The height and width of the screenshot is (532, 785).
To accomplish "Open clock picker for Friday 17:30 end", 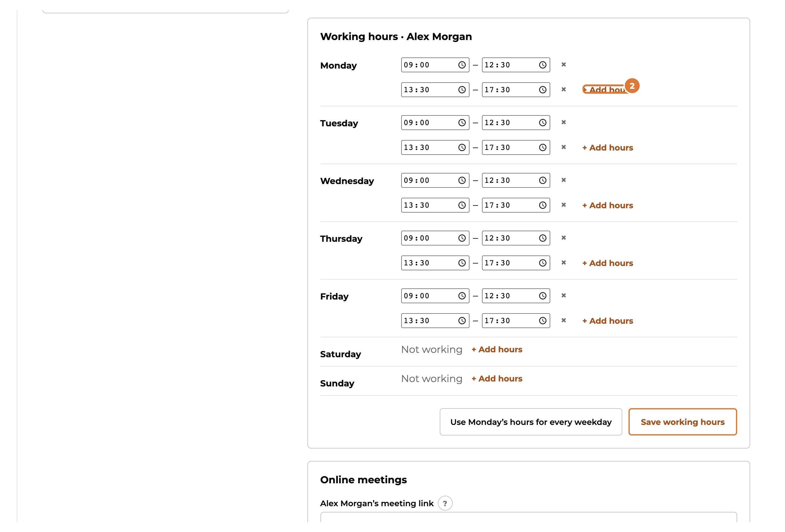I will (x=542, y=321).
